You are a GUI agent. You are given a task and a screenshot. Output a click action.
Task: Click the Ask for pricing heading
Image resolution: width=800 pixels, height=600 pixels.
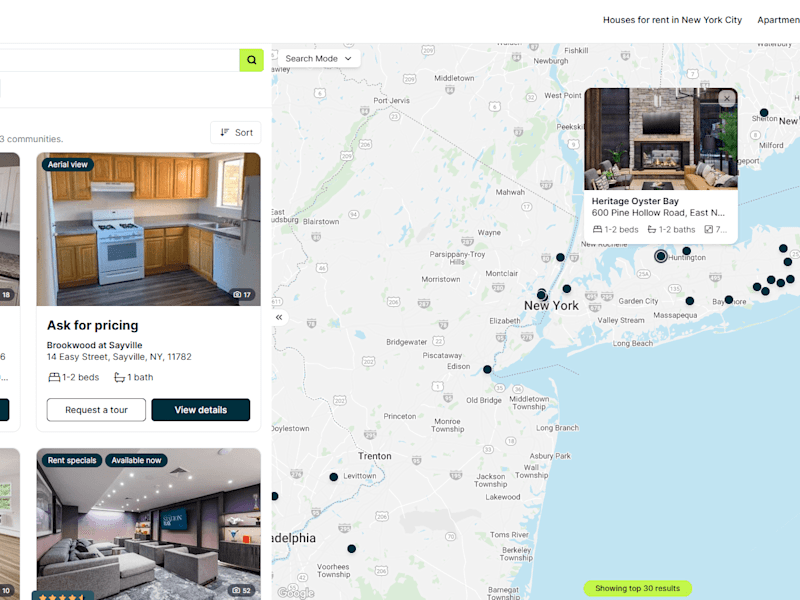point(92,326)
